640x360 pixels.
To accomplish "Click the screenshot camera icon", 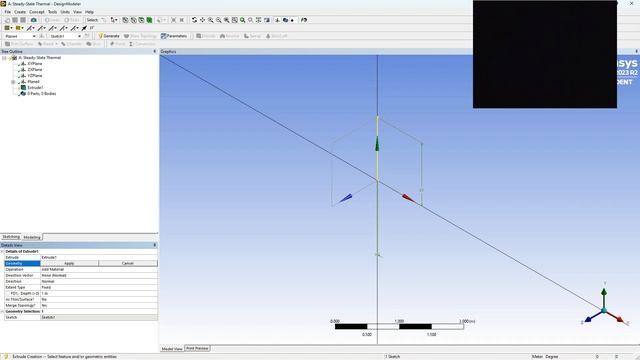I will [x=33, y=20].
